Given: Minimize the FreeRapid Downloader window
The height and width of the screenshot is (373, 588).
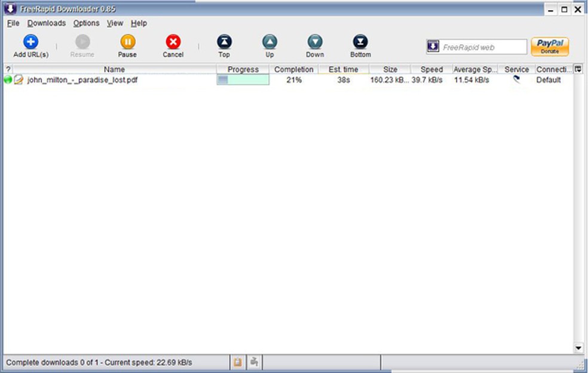Looking at the screenshot, I should point(550,10).
